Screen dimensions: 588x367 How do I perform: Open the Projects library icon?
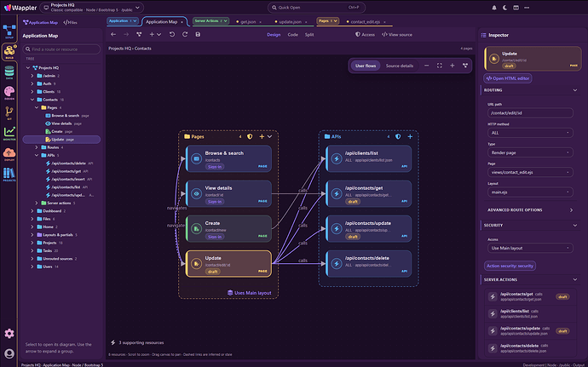pos(9,175)
